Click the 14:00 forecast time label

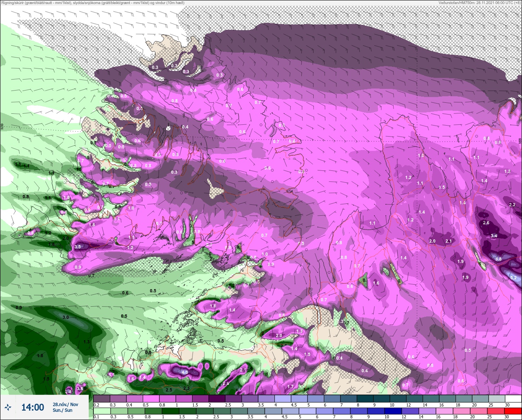pos(33,407)
